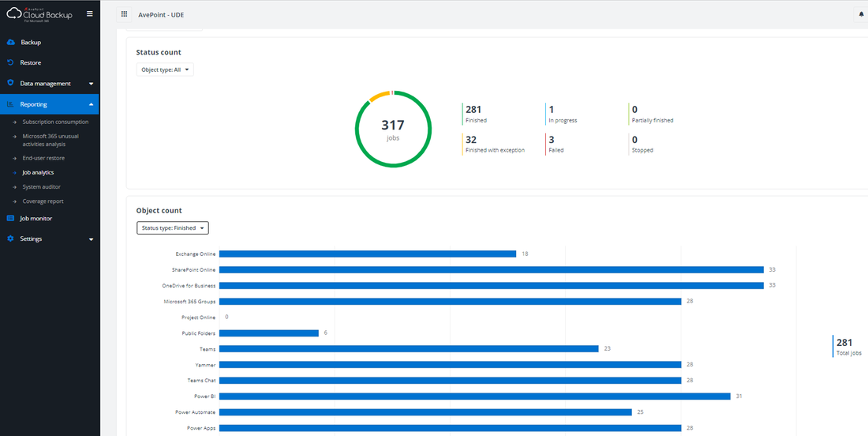Open Coverage report
Image resolution: width=868 pixels, height=436 pixels.
pos(43,201)
